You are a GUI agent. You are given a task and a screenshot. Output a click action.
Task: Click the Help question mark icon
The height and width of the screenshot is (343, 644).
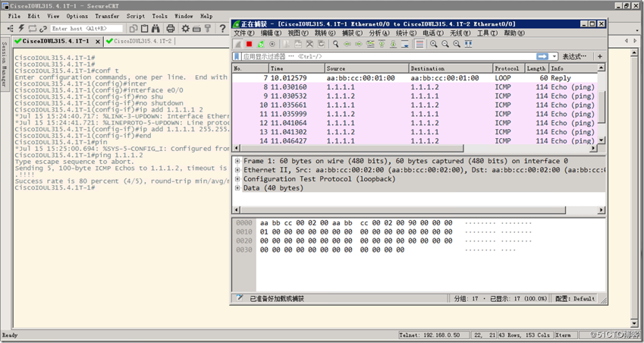coord(222,28)
